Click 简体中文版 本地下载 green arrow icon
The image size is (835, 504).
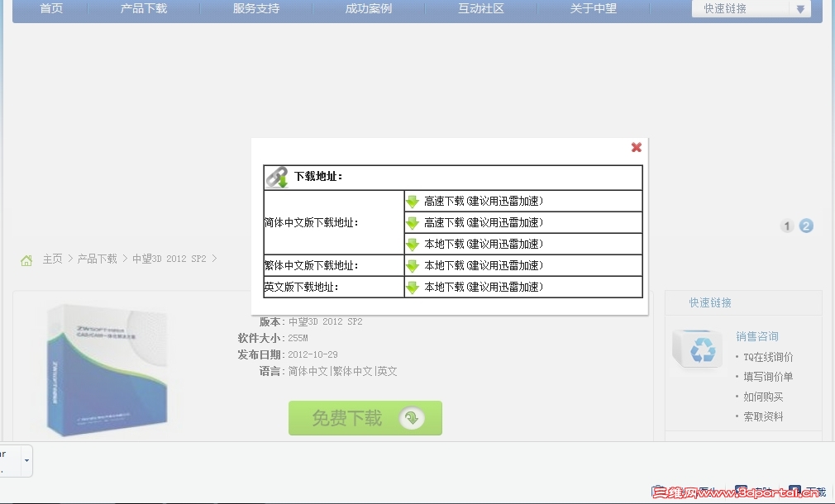pyautogui.click(x=413, y=245)
